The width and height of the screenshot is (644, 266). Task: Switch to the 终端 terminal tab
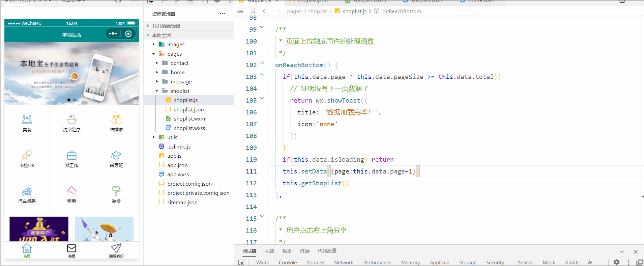tap(305, 251)
